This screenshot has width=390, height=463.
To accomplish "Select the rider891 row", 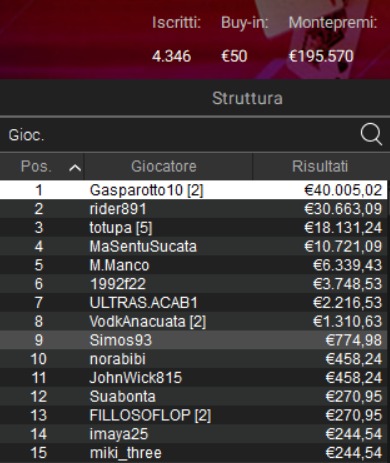I will point(194,209).
